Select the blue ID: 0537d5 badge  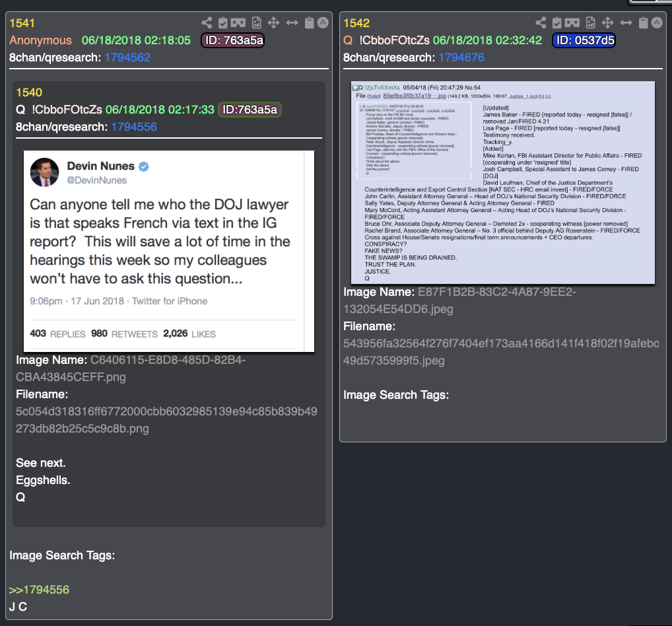pos(584,40)
